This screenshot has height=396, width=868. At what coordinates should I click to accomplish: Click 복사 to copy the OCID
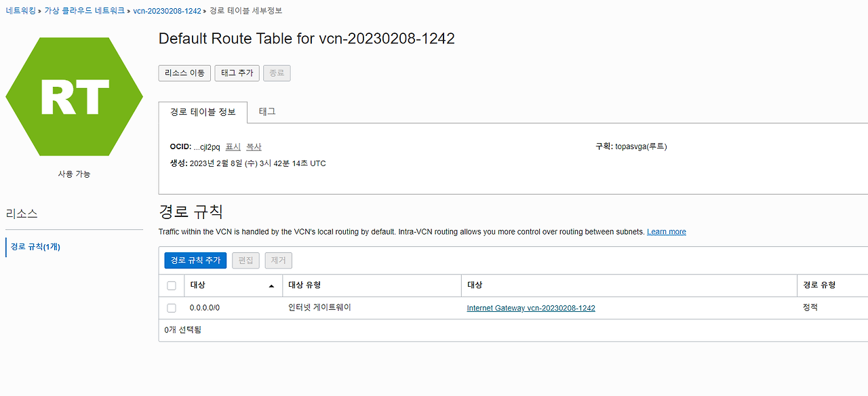click(253, 146)
